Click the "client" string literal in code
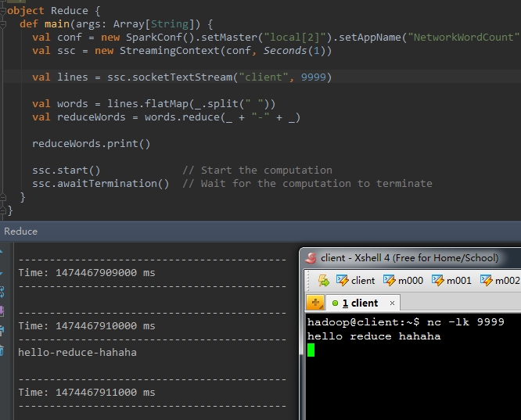Viewport: 521px width, 420px height. (x=264, y=77)
